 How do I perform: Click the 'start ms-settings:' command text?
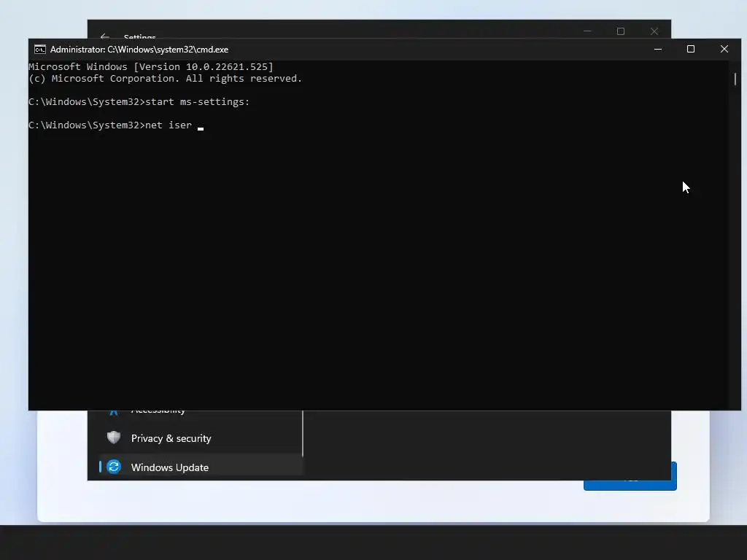click(197, 102)
